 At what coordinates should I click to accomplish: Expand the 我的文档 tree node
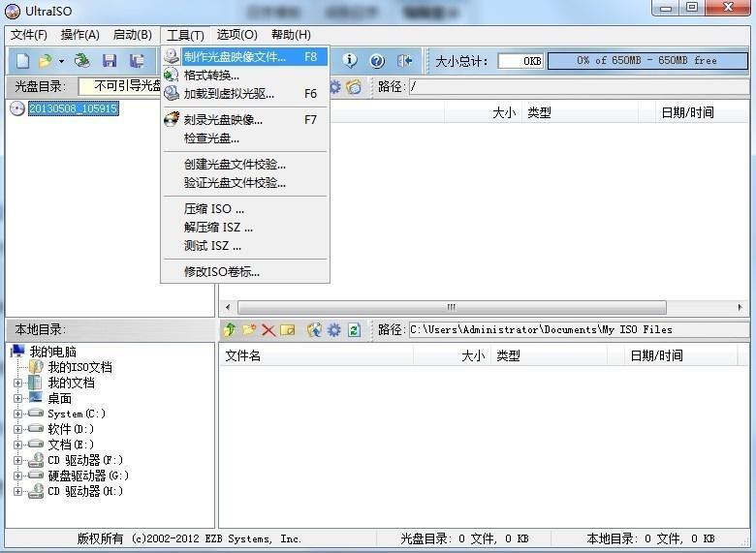point(17,383)
